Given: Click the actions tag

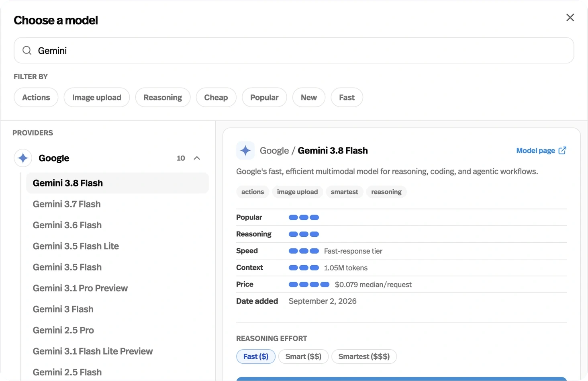Looking at the screenshot, I should click(253, 192).
